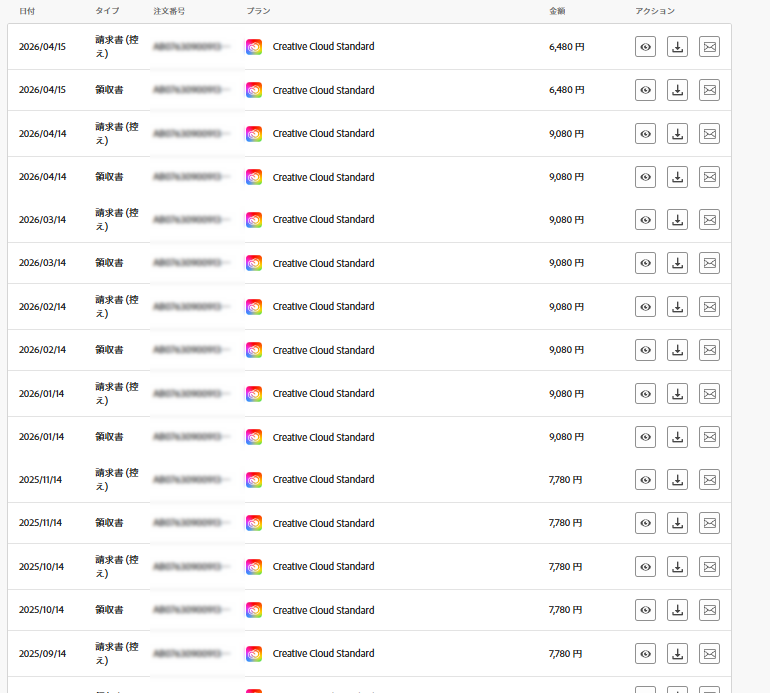View the 2026/02/14 請求書 (控え) document
Image resolution: width=770 pixels, height=693 pixels.
click(645, 306)
